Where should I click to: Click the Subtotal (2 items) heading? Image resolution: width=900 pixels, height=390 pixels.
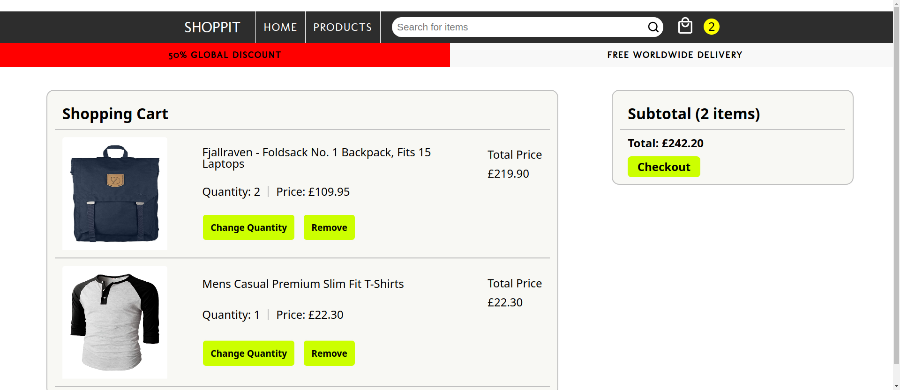pyautogui.click(x=694, y=114)
